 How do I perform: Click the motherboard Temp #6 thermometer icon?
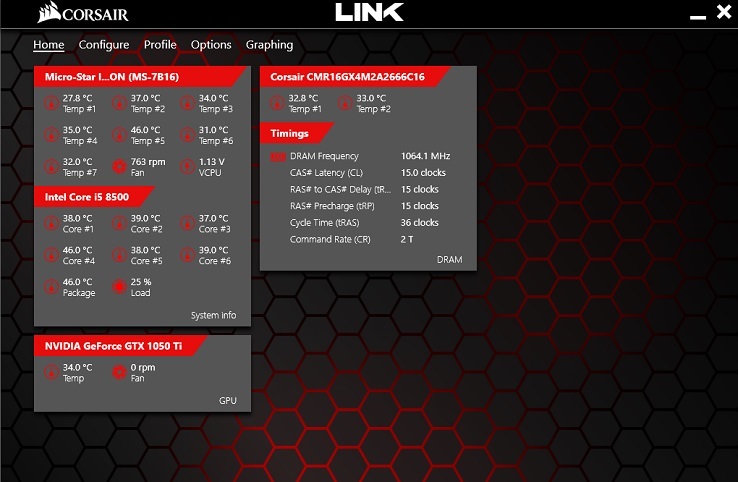(187, 135)
